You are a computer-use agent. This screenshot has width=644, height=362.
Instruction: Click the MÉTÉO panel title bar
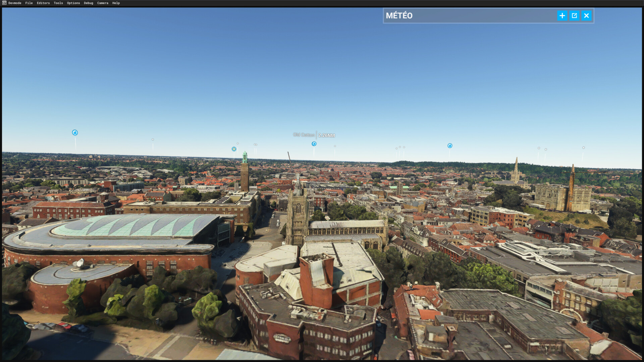click(470, 15)
